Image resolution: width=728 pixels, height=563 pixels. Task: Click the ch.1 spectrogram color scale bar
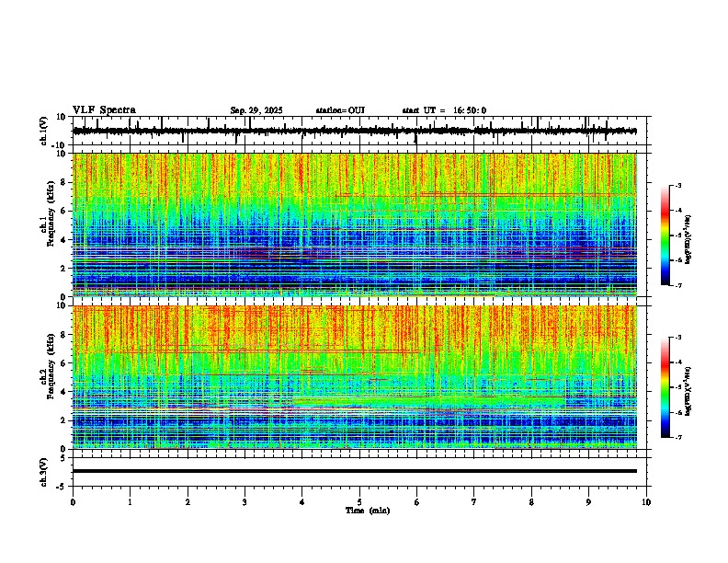pos(665,236)
